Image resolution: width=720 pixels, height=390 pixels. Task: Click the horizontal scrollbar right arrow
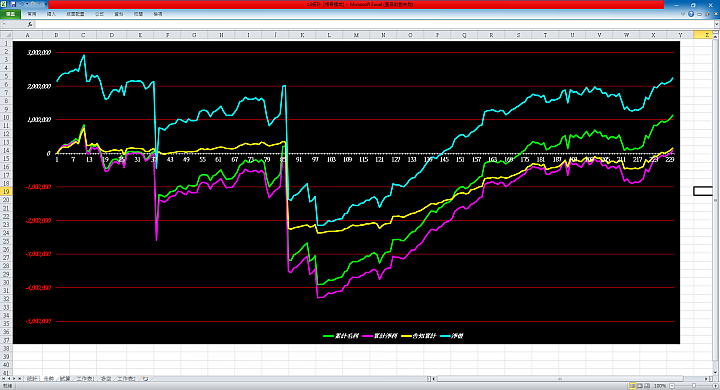pyautogui.click(x=706, y=379)
